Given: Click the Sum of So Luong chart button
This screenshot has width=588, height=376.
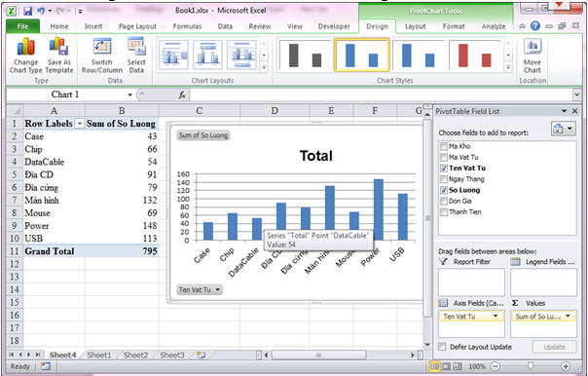Looking at the screenshot, I should [x=203, y=135].
